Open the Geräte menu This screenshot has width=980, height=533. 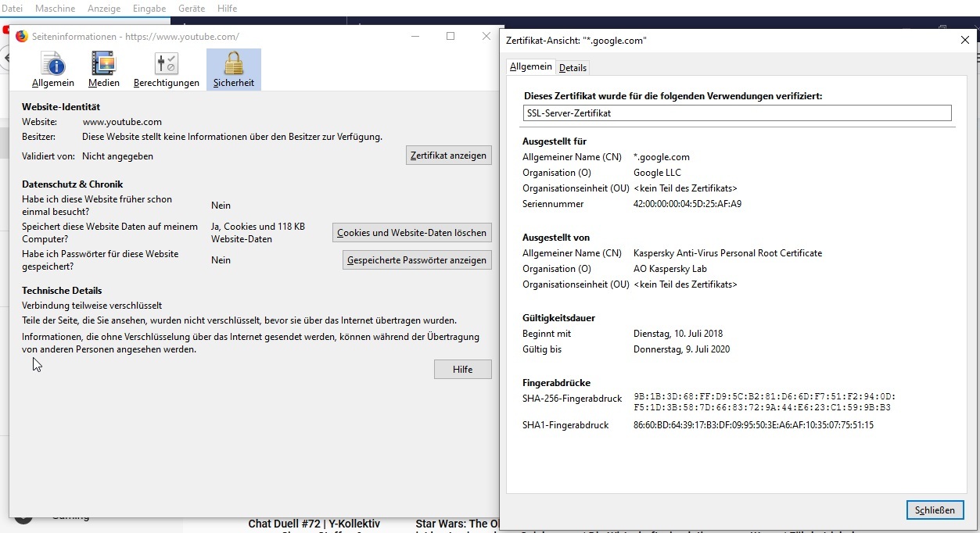[x=192, y=9]
